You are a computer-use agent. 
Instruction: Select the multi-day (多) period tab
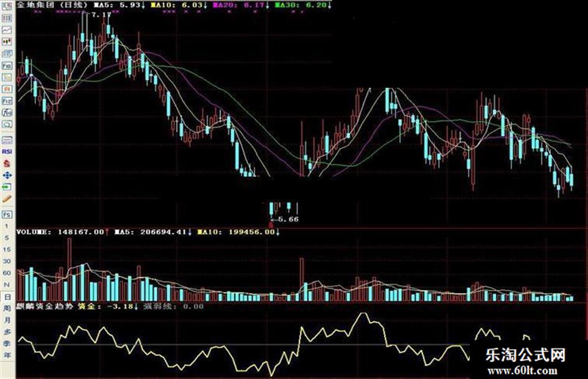click(x=7, y=332)
